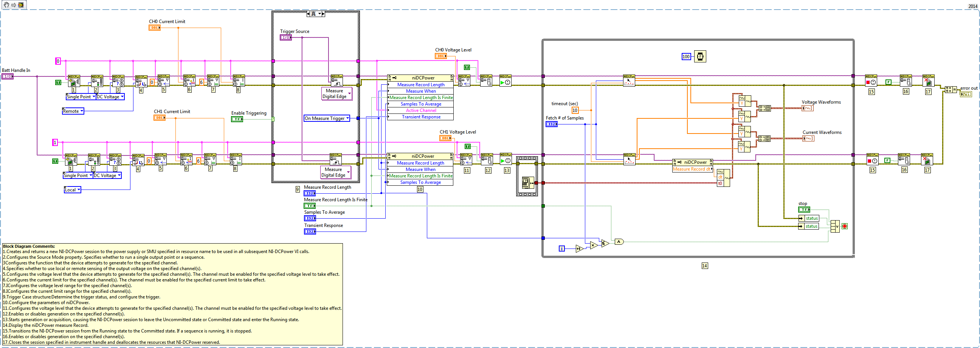Select the Initialize session VI numbered 1 in the upper row
The width and height of the screenshot is (980, 348).
pos(74,81)
